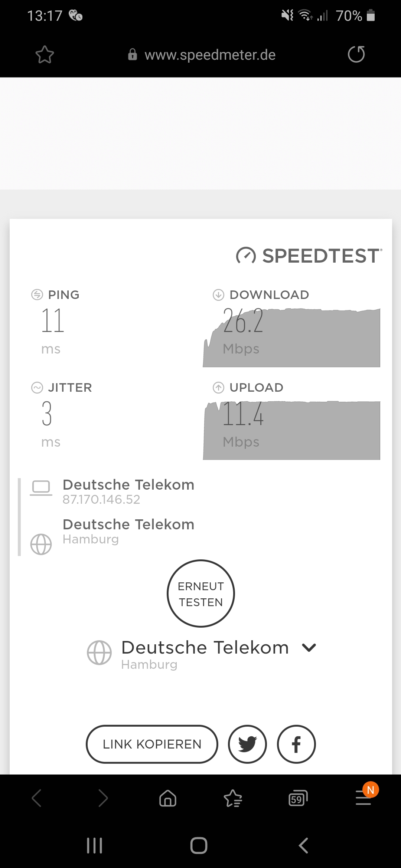
Task: Tap the browser back arrow
Action: tap(37, 798)
